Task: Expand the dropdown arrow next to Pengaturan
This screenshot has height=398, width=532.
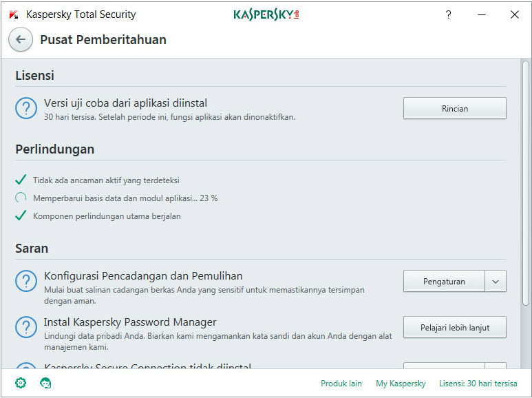Action: [496, 281]
